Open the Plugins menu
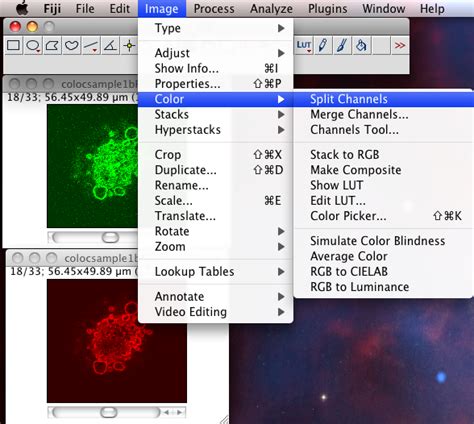 (328, 9)
